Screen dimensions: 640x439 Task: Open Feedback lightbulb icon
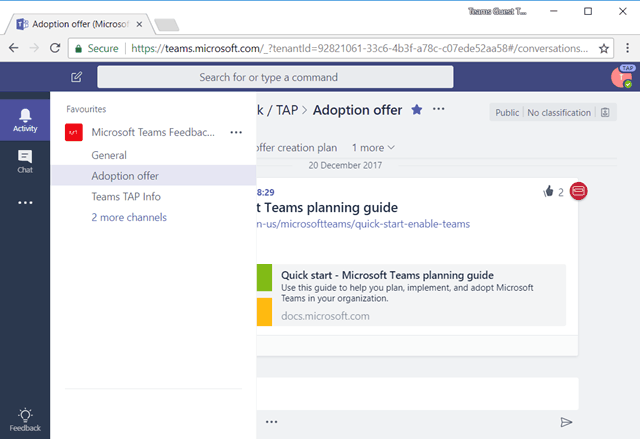click(x=25, y=420)
